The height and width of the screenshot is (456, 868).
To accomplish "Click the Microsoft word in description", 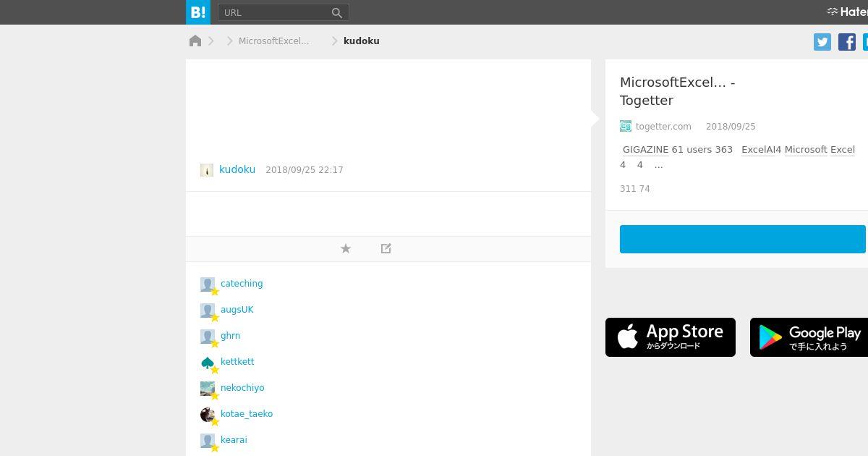I will tap(806, 150).
